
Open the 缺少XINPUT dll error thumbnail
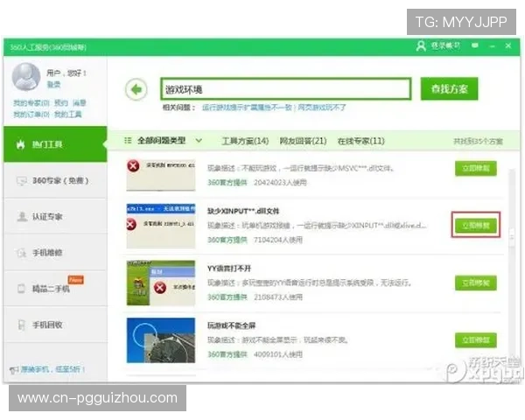(x=161, y=226)
